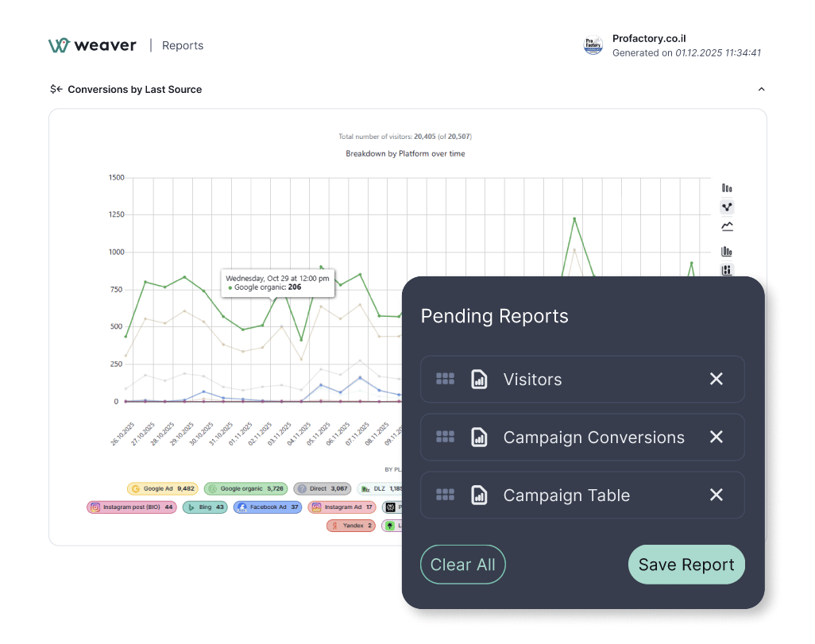Switch to the scatter chart type icon
The width and height of the screenshot is (815, 644).
[x=727, y=206]
